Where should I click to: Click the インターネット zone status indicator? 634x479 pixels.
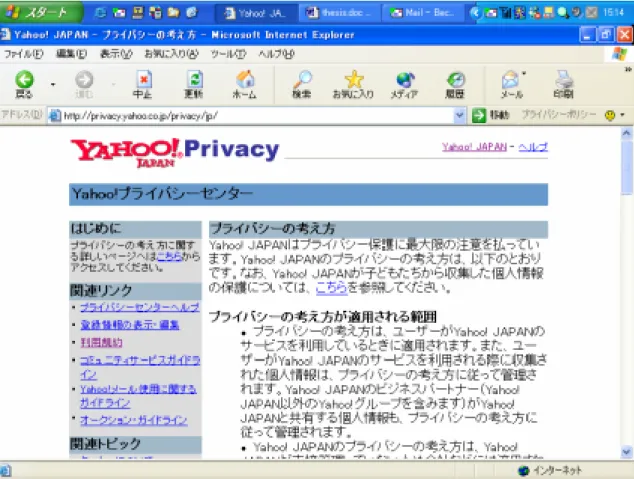pyautogui.click(x=550, y=471)
